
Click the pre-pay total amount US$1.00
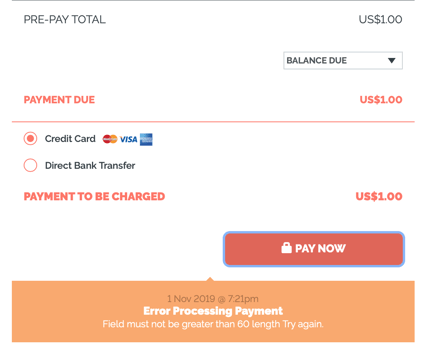[x=380, y=19]
